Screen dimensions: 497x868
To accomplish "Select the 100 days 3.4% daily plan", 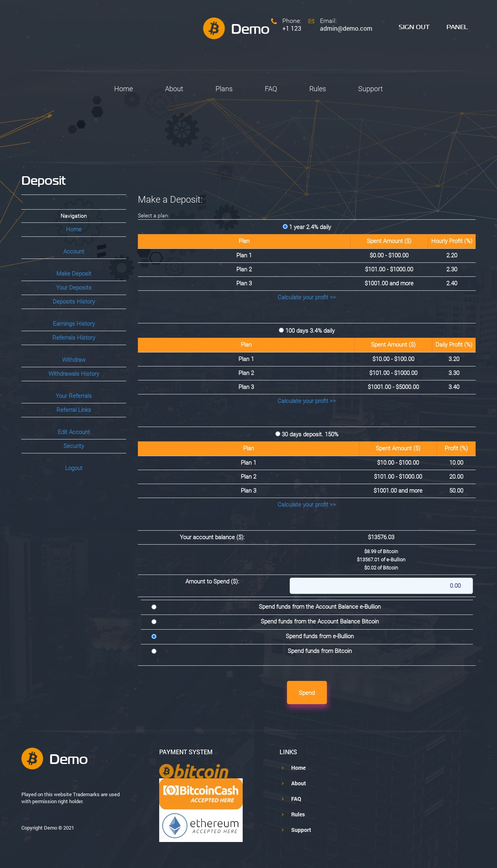I will click(281, 330).
